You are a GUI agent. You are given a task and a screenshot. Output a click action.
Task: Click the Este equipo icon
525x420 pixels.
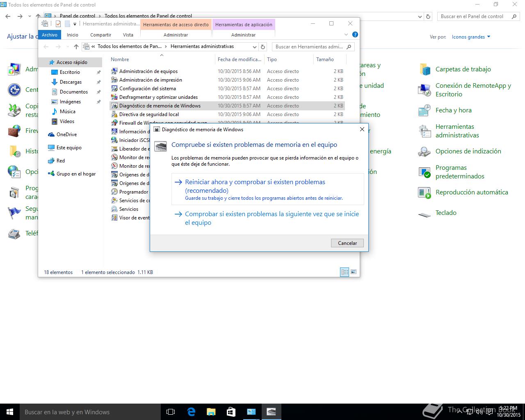coord(51,148)
